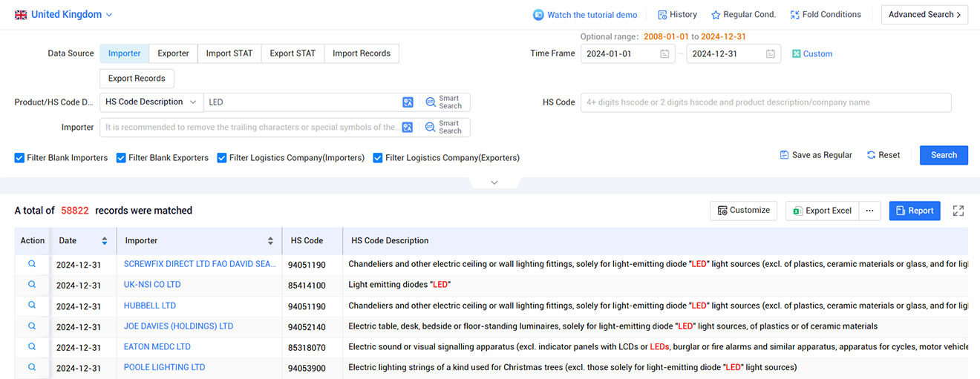Open the end date calendar icon
This screenshot has width=980, height=379.
coord(771,54)
